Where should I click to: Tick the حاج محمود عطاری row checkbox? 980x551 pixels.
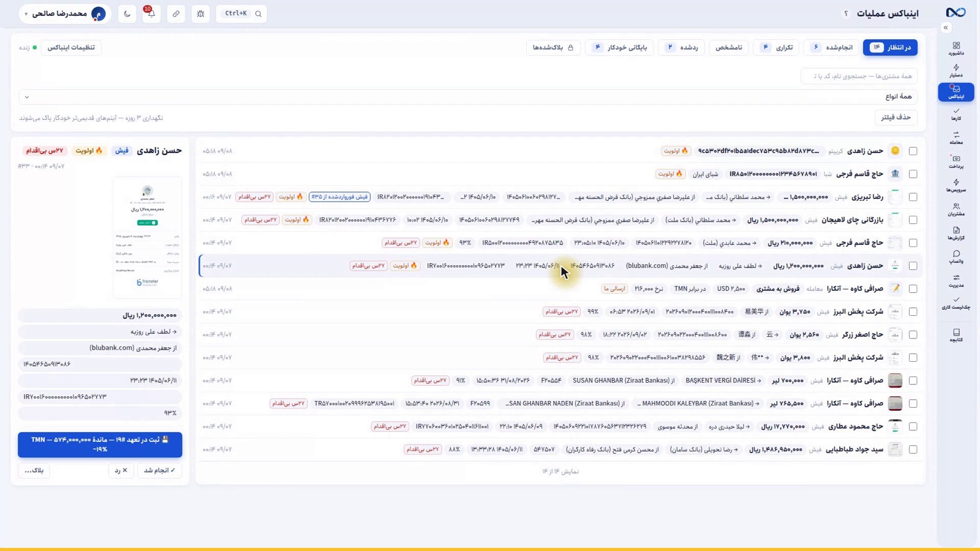pos(913,427)
